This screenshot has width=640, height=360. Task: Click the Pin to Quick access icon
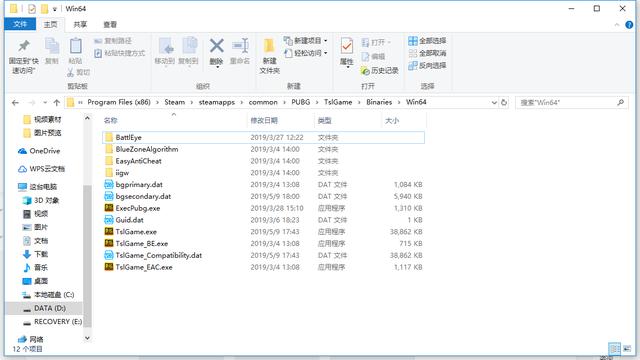point(24,46)
